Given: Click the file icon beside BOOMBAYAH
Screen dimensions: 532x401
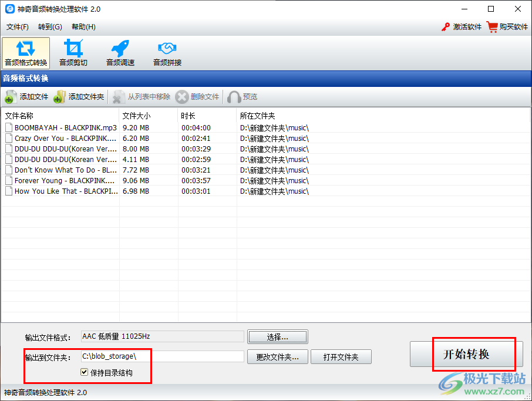Looking at the screenshot, I should 9,127.
